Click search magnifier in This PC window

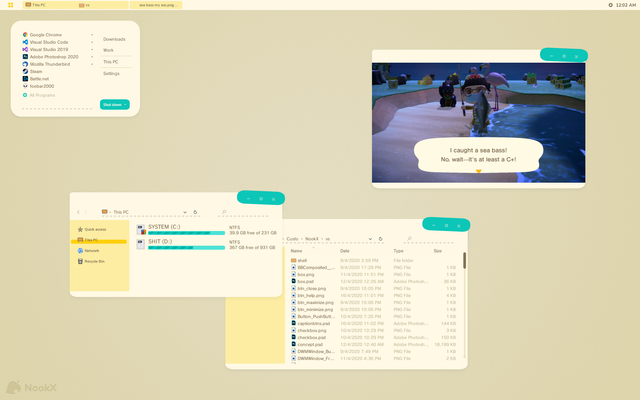pyautogui.click(x=224, y=212)
